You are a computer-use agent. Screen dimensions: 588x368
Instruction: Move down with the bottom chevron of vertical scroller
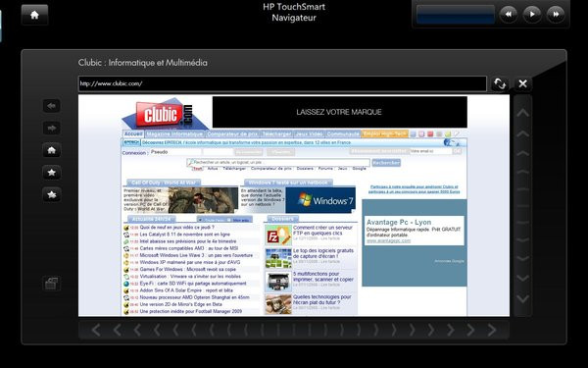tap(523, 299)
